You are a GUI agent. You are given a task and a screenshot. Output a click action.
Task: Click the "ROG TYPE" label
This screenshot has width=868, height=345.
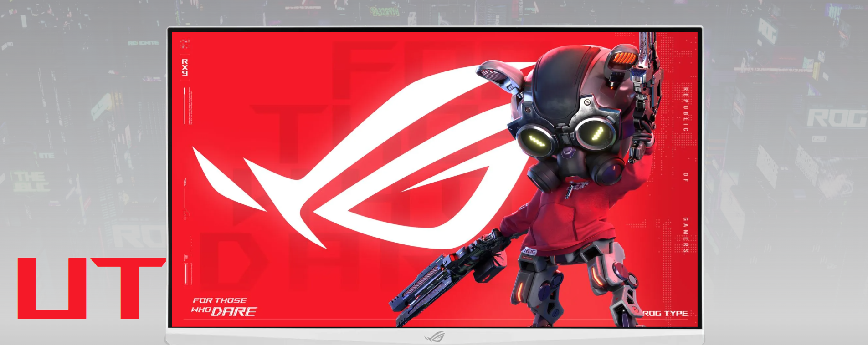[x=665, y=313]
